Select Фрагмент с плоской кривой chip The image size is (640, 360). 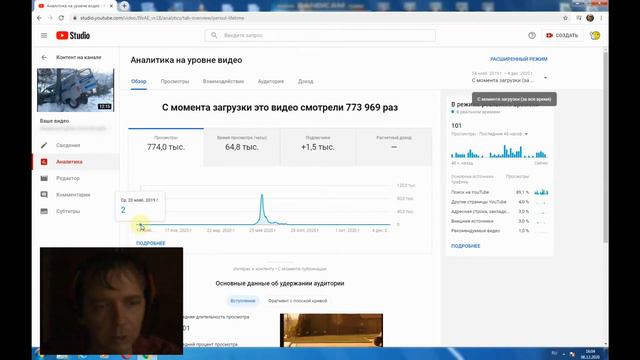298,301
